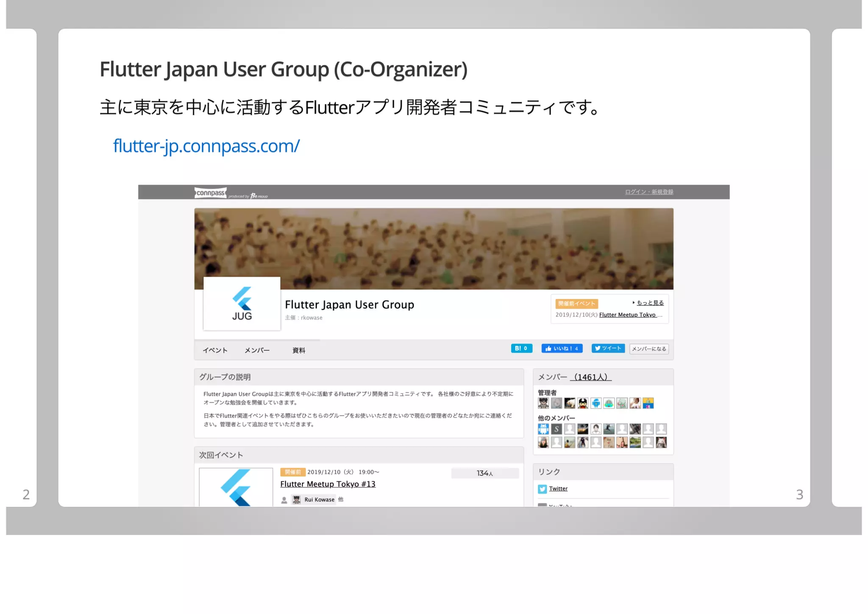This screenshot has width=868, height=614.
Task: Click the 134人 participants counter
Action: pos(485,473)
